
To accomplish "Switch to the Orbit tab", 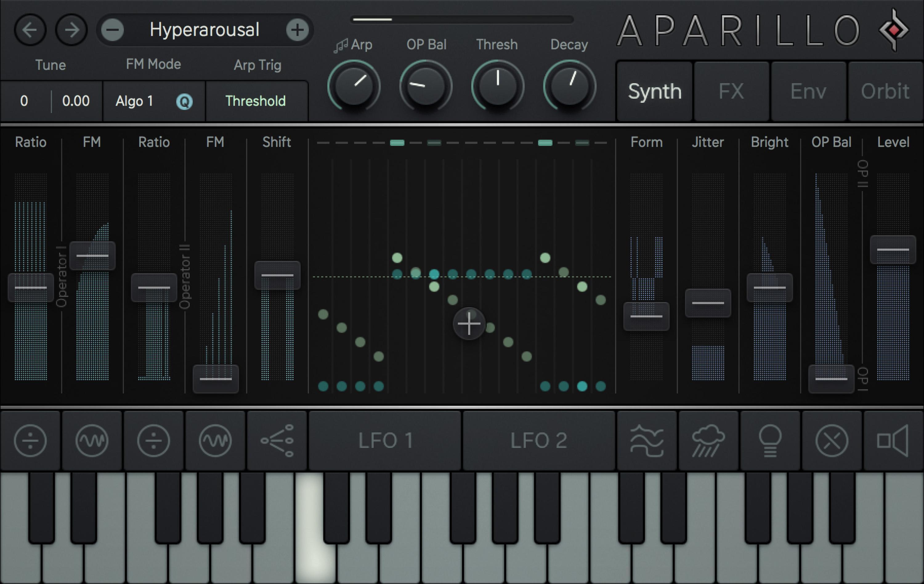I will [x=885, y=91].
